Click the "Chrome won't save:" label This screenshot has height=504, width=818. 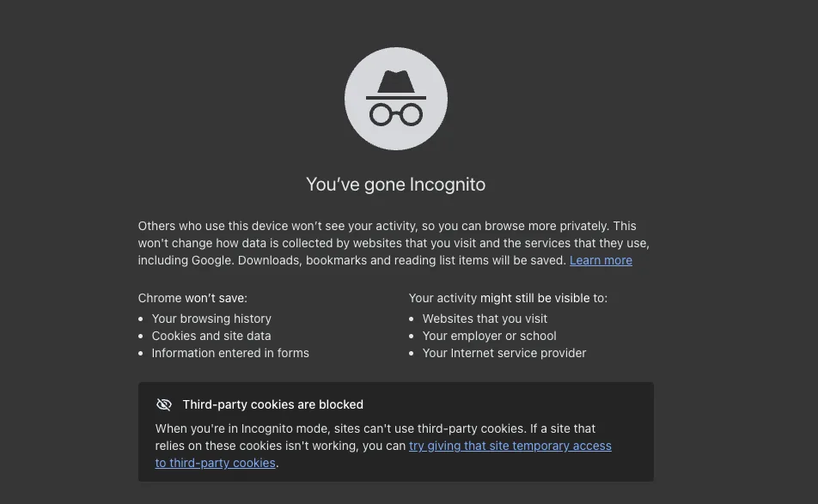click(192, 298)
